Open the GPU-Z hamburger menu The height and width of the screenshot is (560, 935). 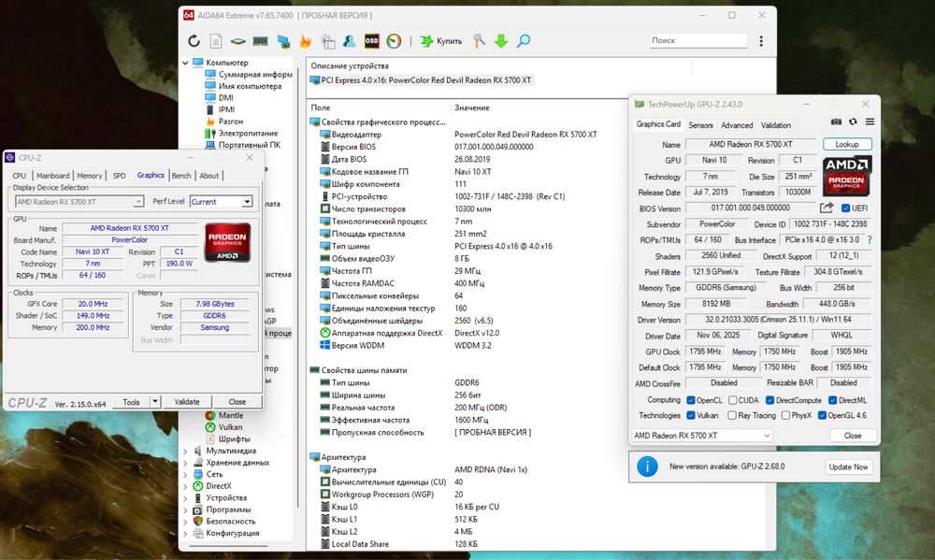pyautogui.click(x=870, y=122)
